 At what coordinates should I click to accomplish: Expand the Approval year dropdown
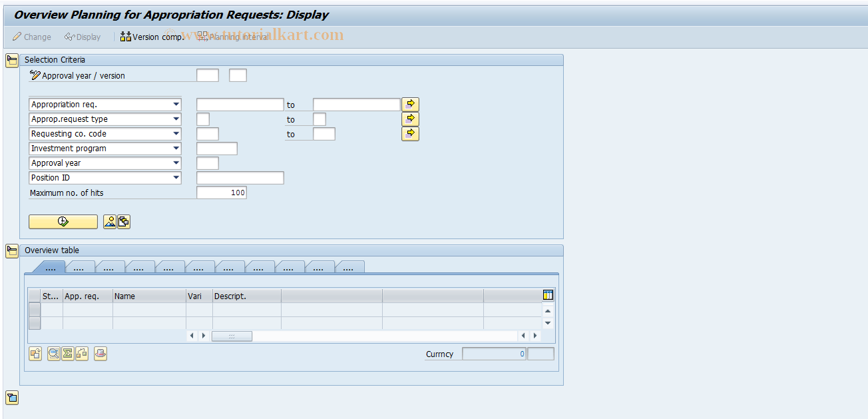point(176,163)
